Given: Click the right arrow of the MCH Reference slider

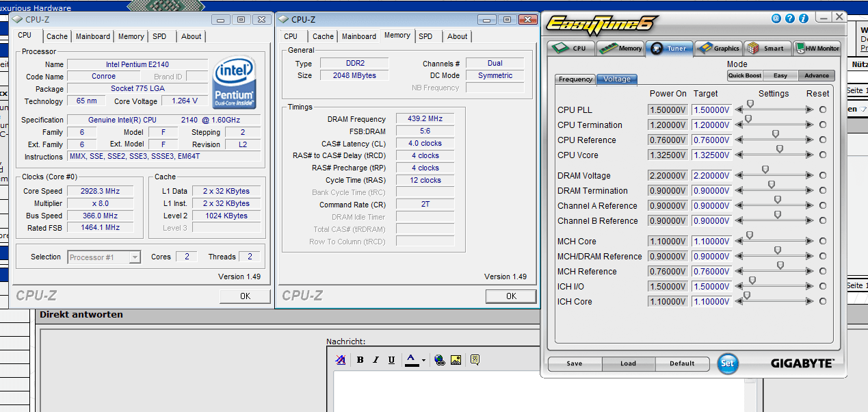Looking at the screenshot, I should coord(810,271).
